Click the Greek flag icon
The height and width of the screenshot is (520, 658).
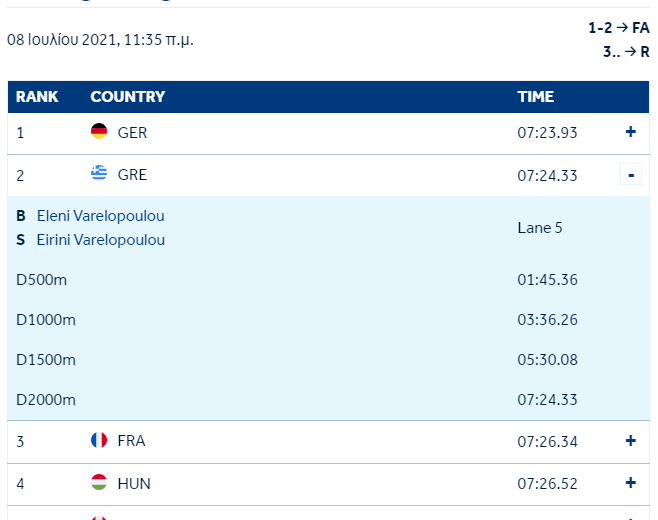tap(99, 174)
